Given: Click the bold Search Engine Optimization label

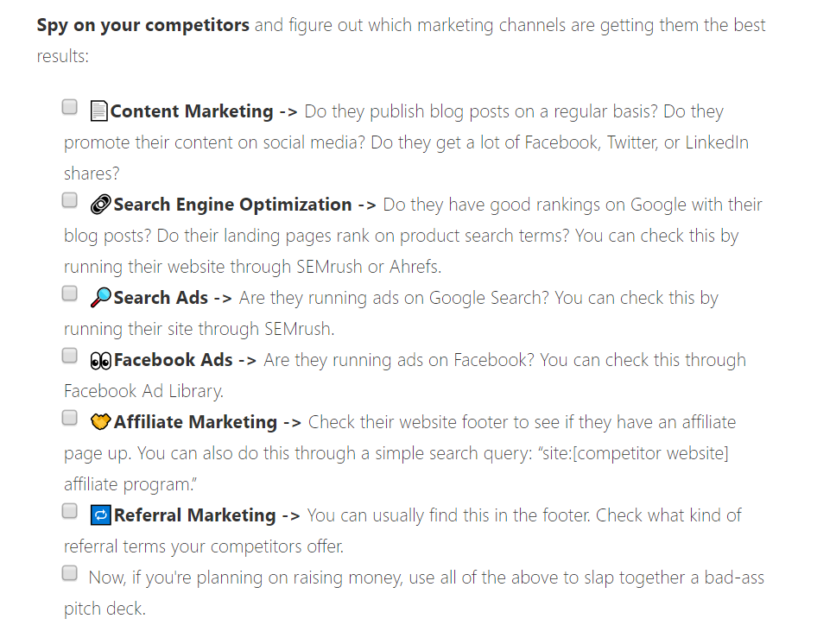Looking at the screenshot, I should point(235,204).
